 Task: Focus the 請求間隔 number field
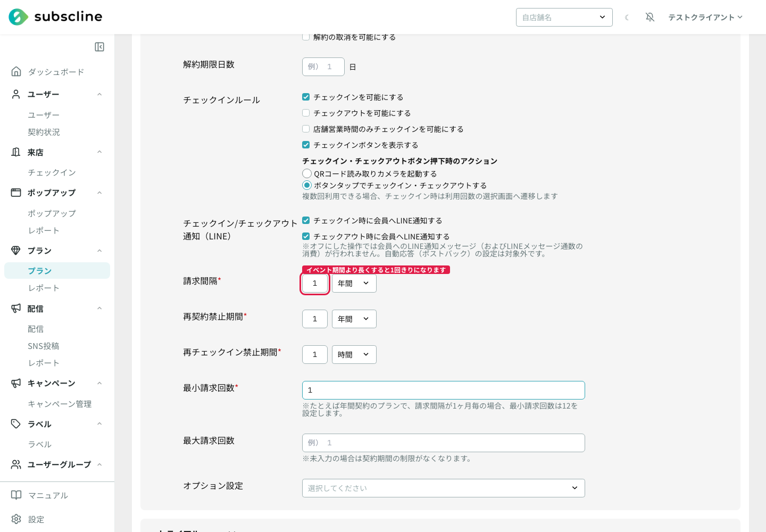pyautogui.click(x=315, y=284)
